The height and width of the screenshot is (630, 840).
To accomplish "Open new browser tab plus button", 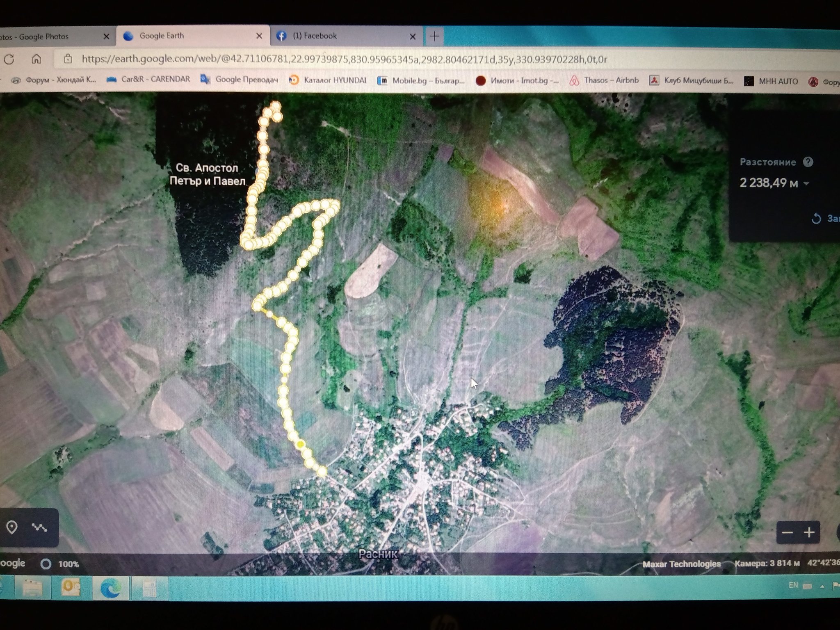I will [434, 37].
